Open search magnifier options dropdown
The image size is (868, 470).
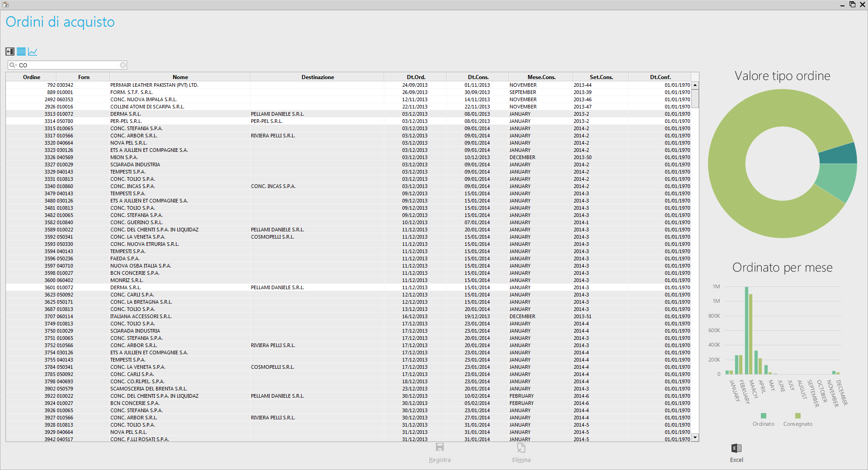point(13,65)
